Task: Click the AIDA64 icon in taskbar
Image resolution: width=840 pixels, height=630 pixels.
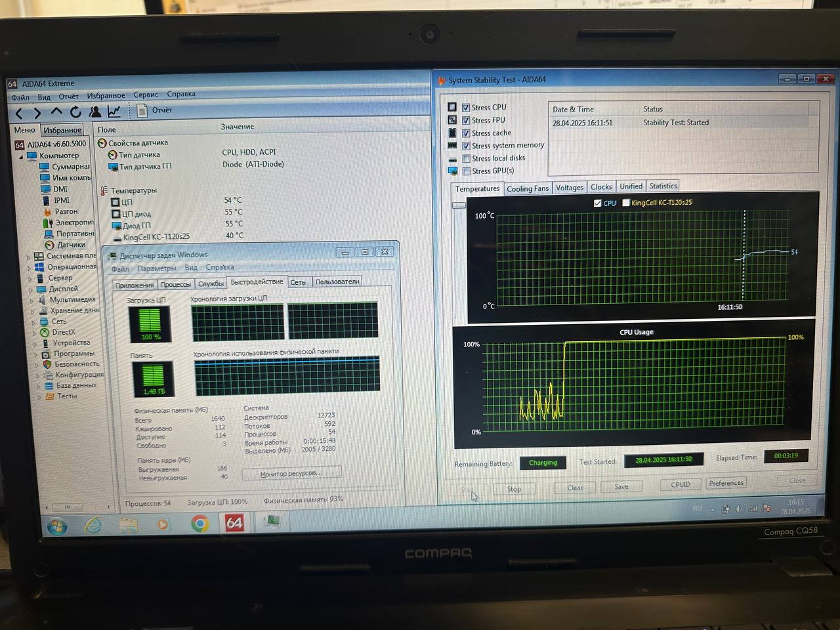Action: [x=234, y=522]
